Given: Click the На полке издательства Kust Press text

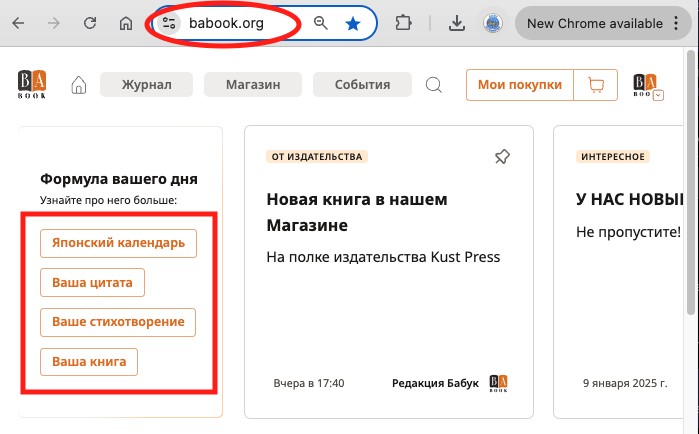Looking at the screenshot, I should pos(383,257).
